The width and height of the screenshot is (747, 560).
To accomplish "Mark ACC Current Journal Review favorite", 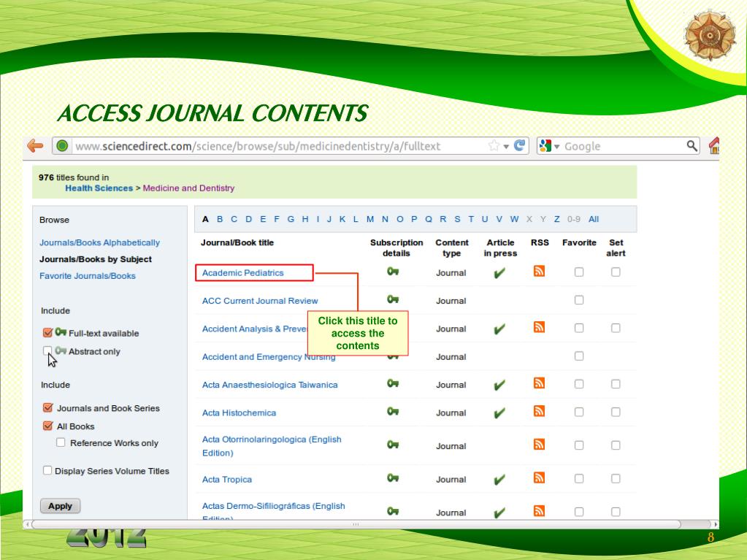I will [579, 300].
